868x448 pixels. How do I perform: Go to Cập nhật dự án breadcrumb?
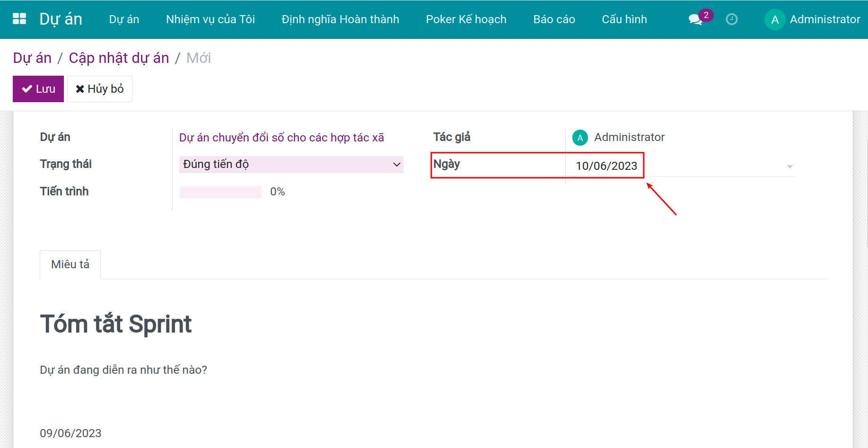point(119,58)
